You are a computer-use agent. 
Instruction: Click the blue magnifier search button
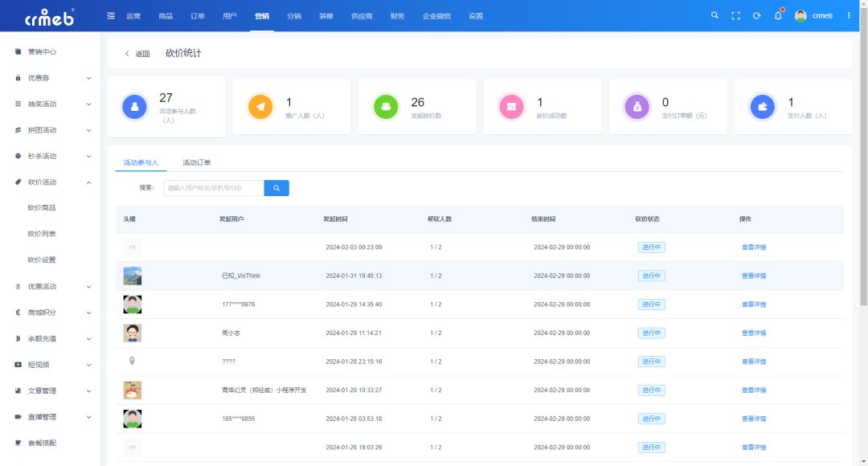[277, 188]
